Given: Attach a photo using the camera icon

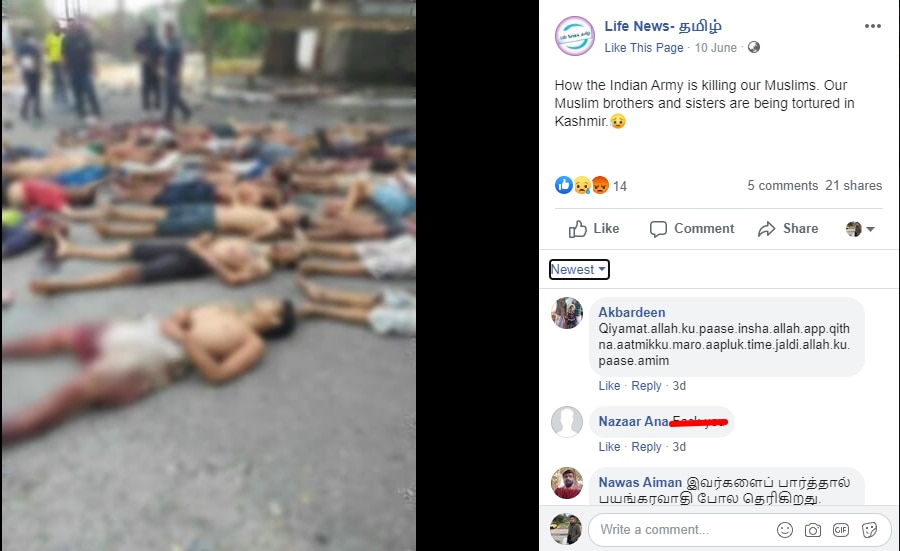Looking at the screenshot, I should tap(813, 530).
